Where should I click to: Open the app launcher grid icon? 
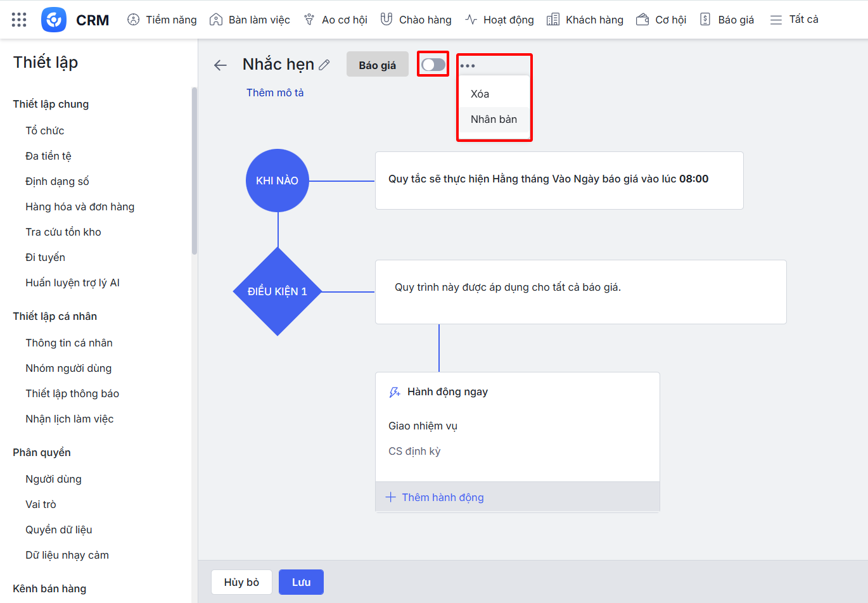pyautogui.click(x=19, y=20)
